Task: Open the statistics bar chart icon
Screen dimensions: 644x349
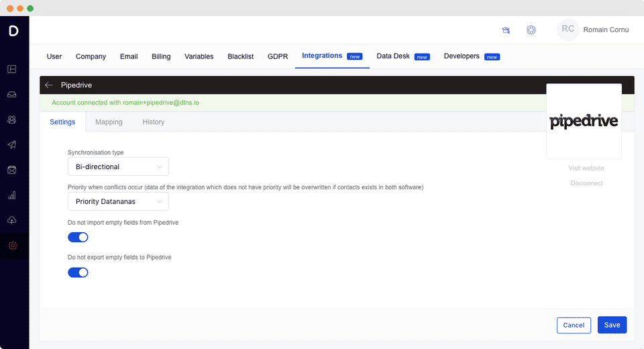Action: tap(12, 195)
